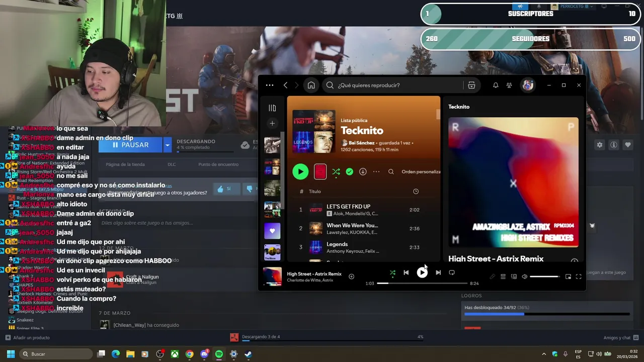
Task: Open DLC tab in Steam
Action: (x=172, y=164)
